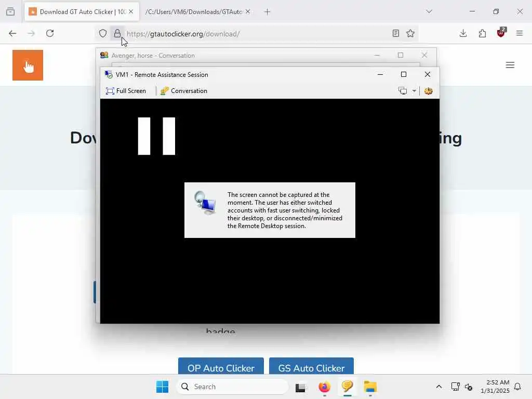Image resolution: width=532 pixels, height=399 pixels.
Task: Close the Avenger, horse Conversation window
Action: (x=424, y=55)
